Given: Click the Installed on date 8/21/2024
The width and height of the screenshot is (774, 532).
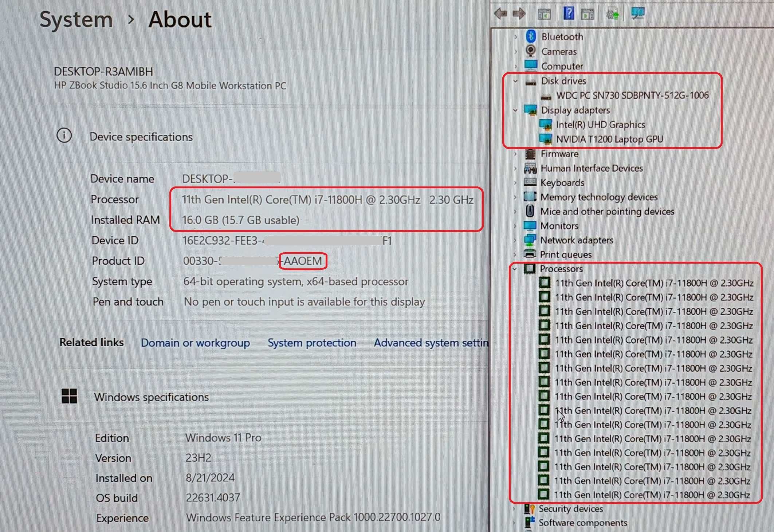Looking at the screenshot, I should (x=210, y=477).
